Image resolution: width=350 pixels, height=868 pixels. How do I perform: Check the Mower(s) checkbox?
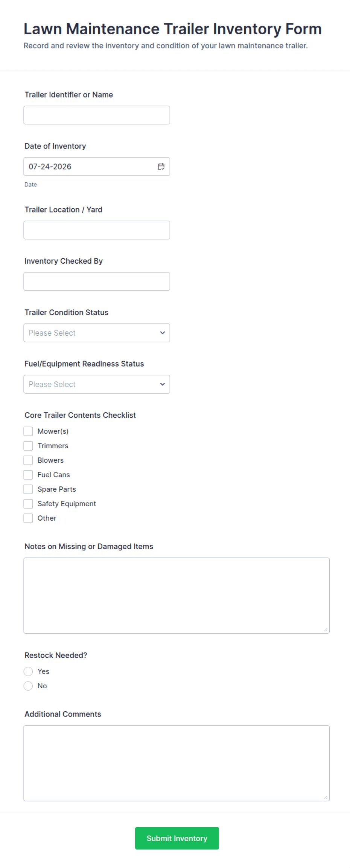tap(28, 431)
